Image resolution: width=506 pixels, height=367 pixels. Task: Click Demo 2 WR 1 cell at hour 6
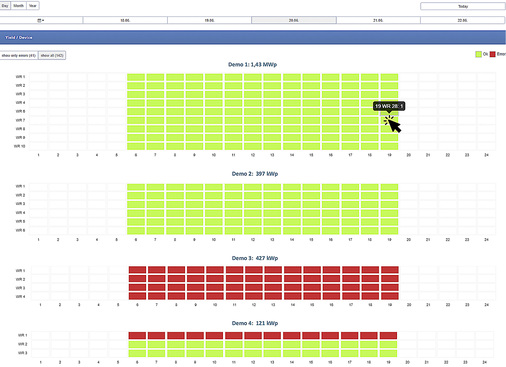coord(136,187)
